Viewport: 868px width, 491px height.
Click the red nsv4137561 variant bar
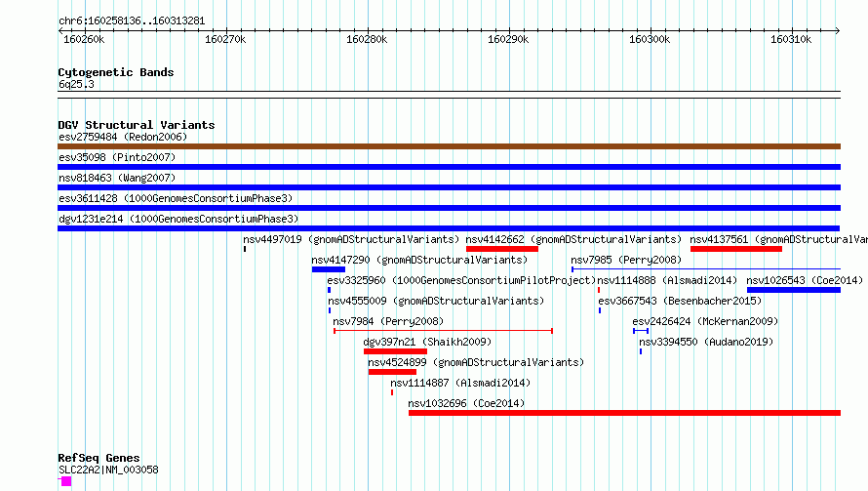click(736, 249)
